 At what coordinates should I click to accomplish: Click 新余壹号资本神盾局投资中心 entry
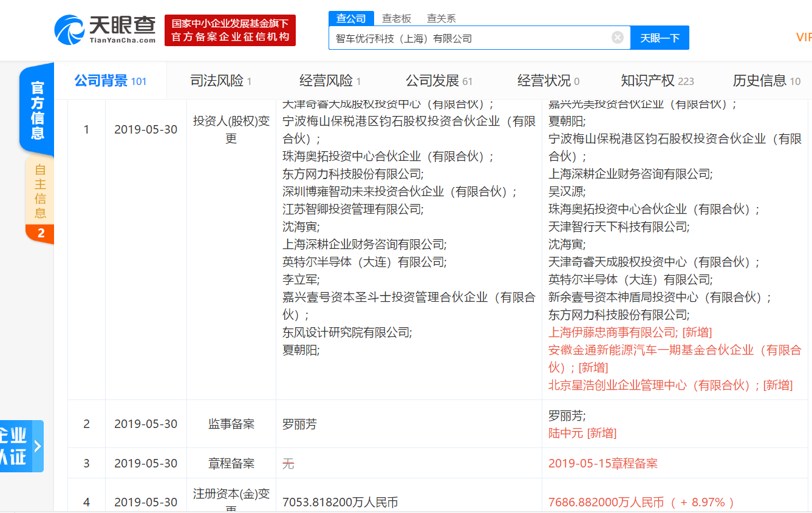(x=660, y=297)
